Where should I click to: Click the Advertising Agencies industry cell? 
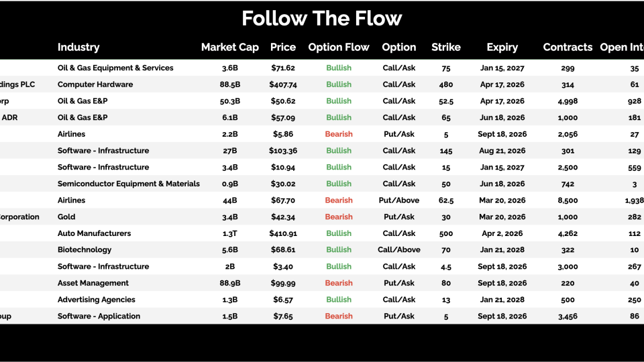click(x=97, y=300)
